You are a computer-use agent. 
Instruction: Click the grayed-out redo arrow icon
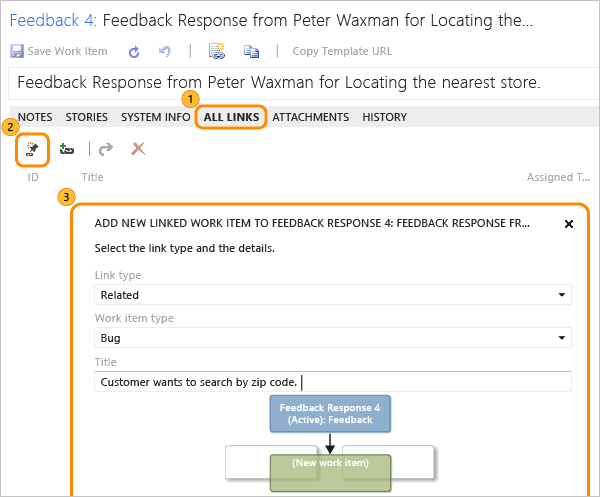tap(105, 148)
